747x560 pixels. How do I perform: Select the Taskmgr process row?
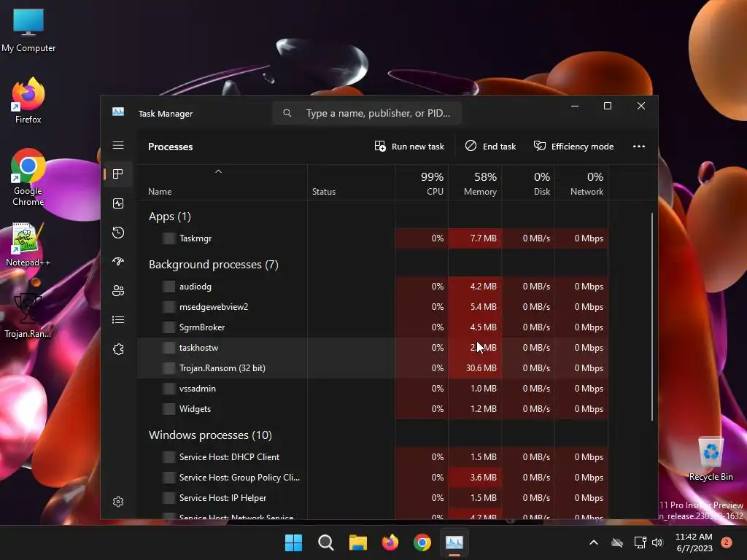pos(373,238)
